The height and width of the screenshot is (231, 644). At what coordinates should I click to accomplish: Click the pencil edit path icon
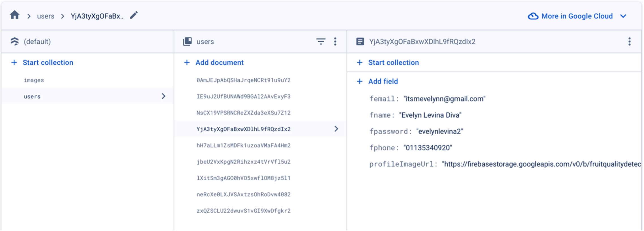pyautogui.click(x=134, y=15)
